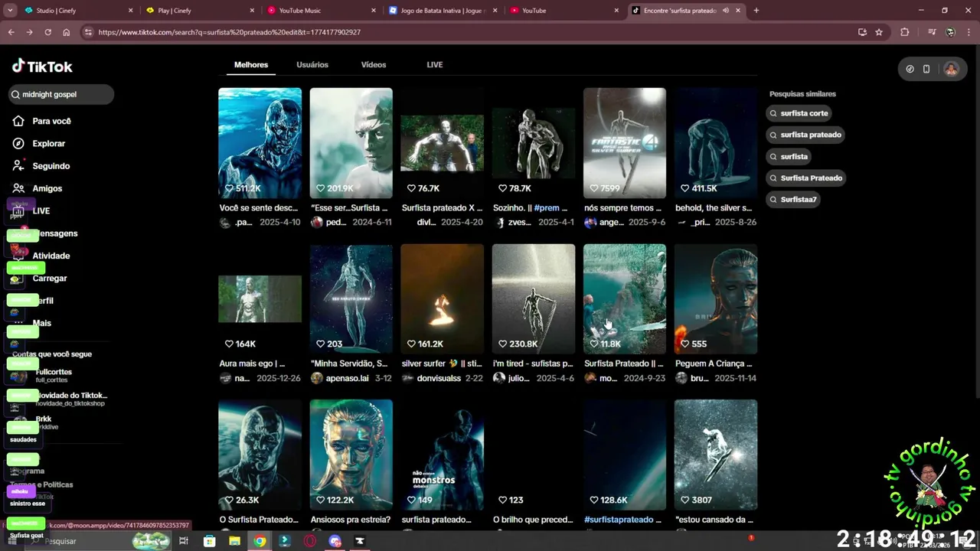Viewport: 980px width, 551px height.
Task: Focus the midnight gospel search field
Action: 60,94
